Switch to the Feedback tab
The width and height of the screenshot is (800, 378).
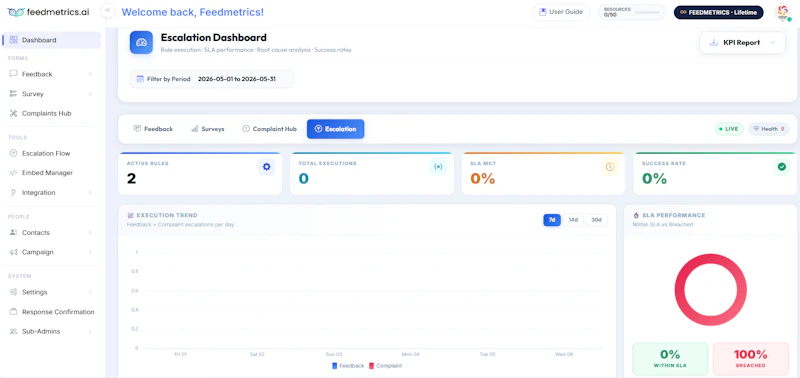click(153, 129)
